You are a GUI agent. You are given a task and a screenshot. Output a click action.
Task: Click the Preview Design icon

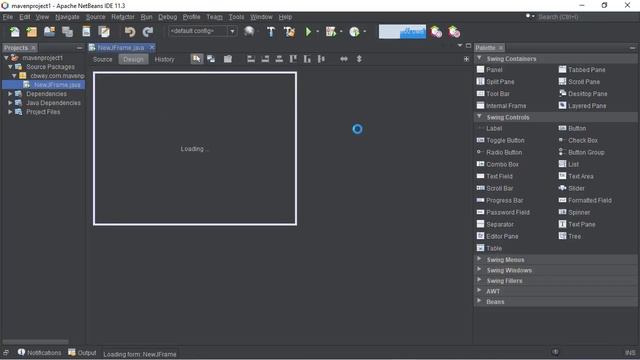point(228,59)
